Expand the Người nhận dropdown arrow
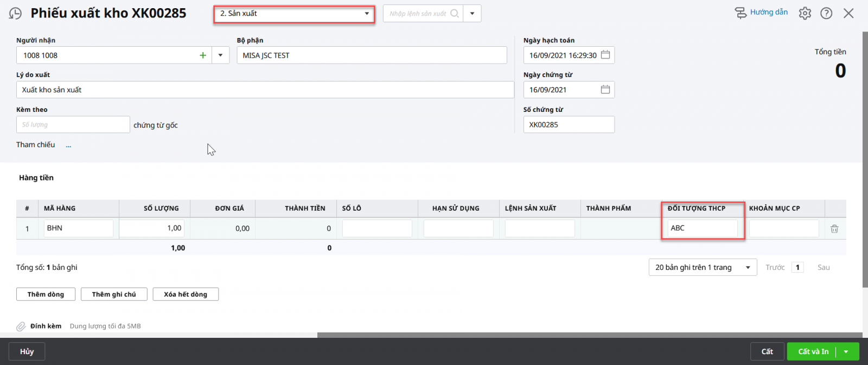 (x=220, y=55)
